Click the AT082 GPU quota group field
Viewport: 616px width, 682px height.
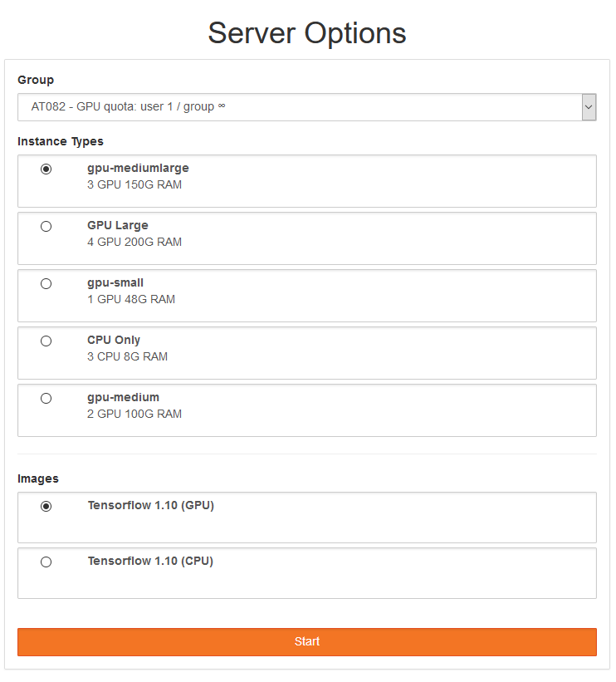pyautogui.click(x=299, y=107)
